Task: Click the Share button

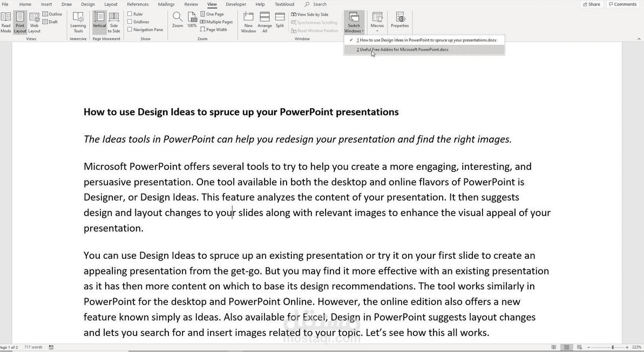Action: [x=592, y=4]
